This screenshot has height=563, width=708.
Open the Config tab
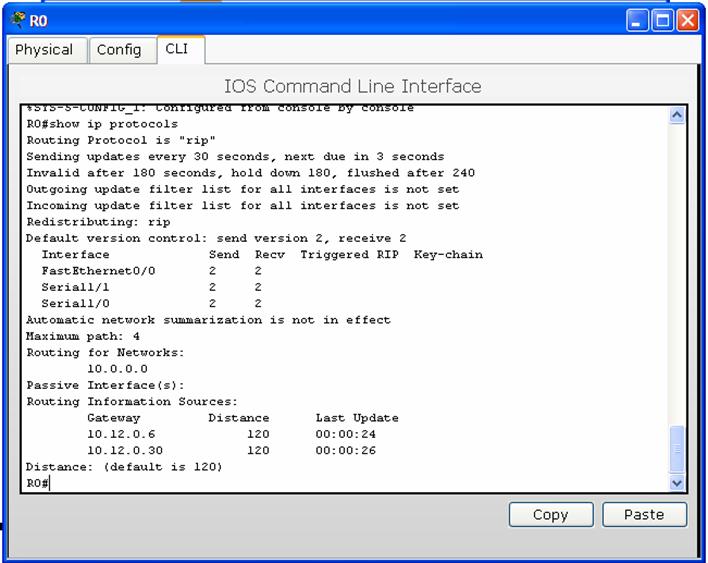tap(118, 50)
